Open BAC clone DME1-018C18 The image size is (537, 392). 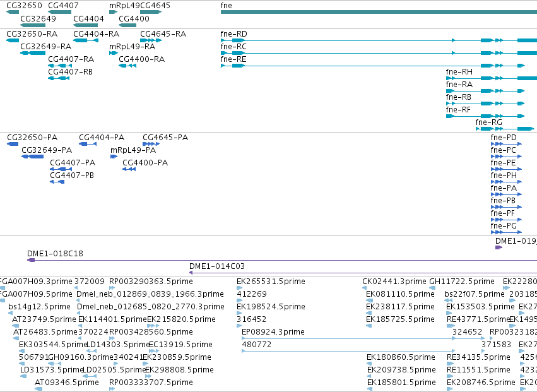(55, 254)
